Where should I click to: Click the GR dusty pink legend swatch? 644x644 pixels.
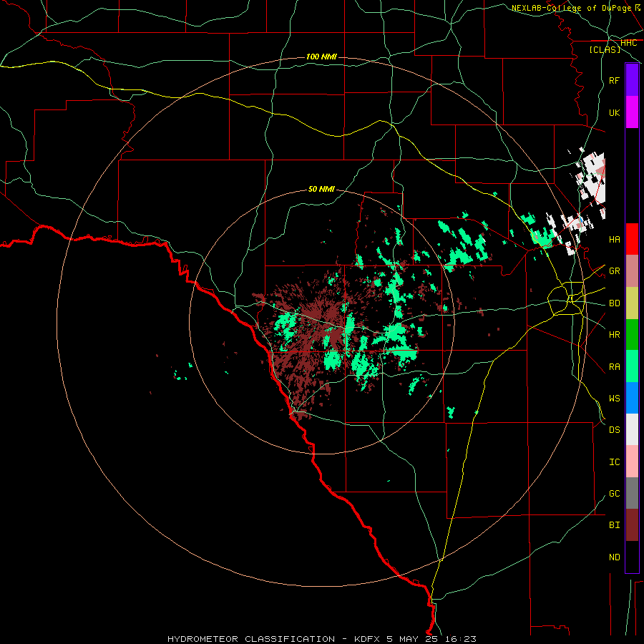632,271
